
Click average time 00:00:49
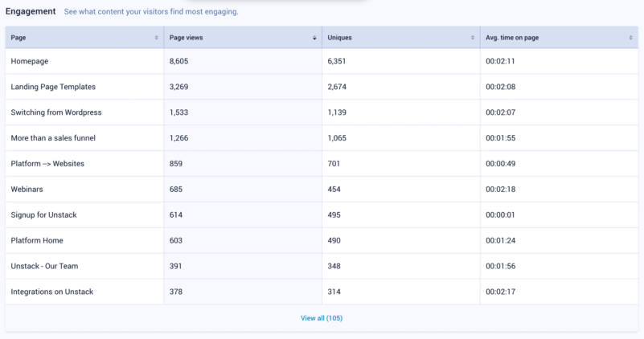pos(500,163)
